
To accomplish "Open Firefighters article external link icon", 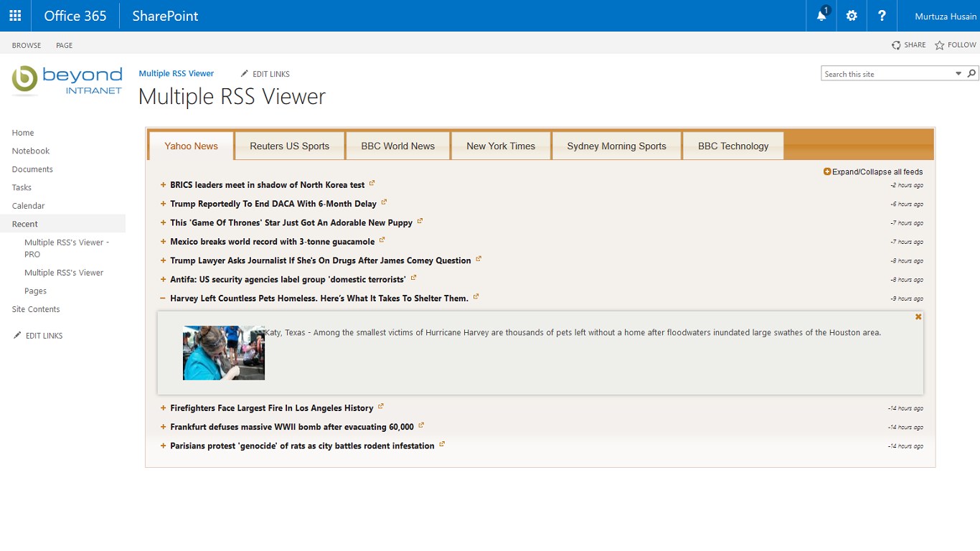I will coord(380,406).
